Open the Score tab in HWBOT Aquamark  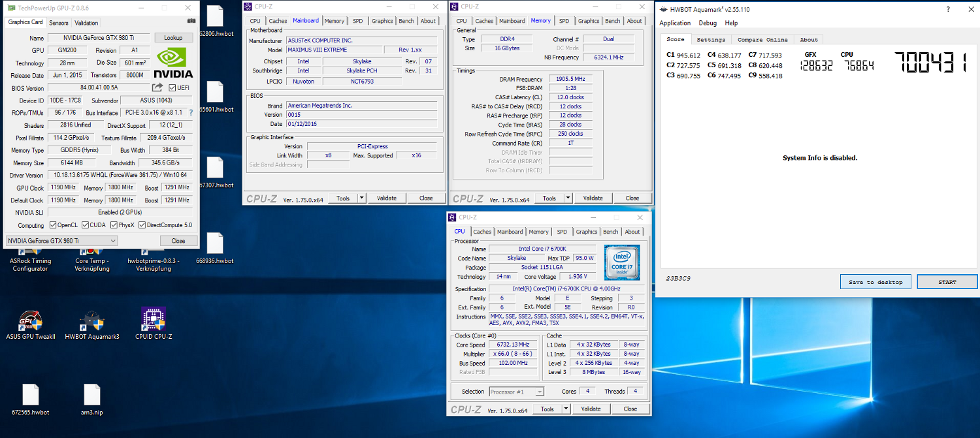tap(676, 39)
